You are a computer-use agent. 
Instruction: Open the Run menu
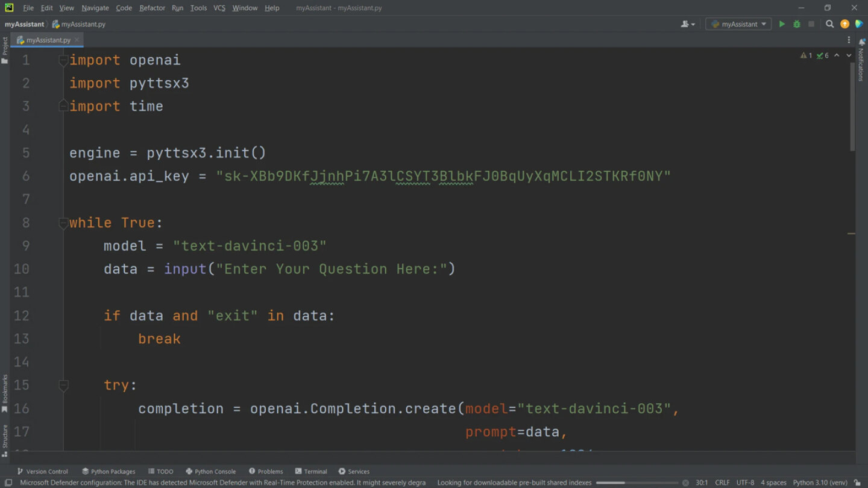[x=177, y=8]
